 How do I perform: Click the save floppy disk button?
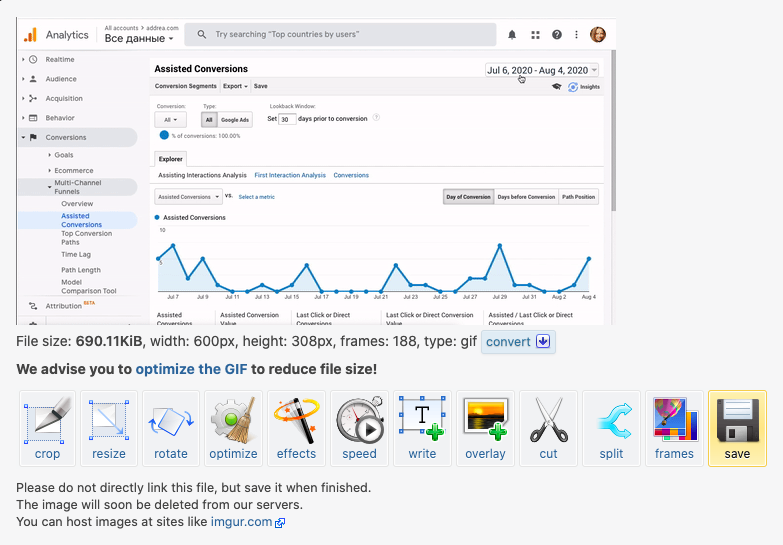click(737, 429)
